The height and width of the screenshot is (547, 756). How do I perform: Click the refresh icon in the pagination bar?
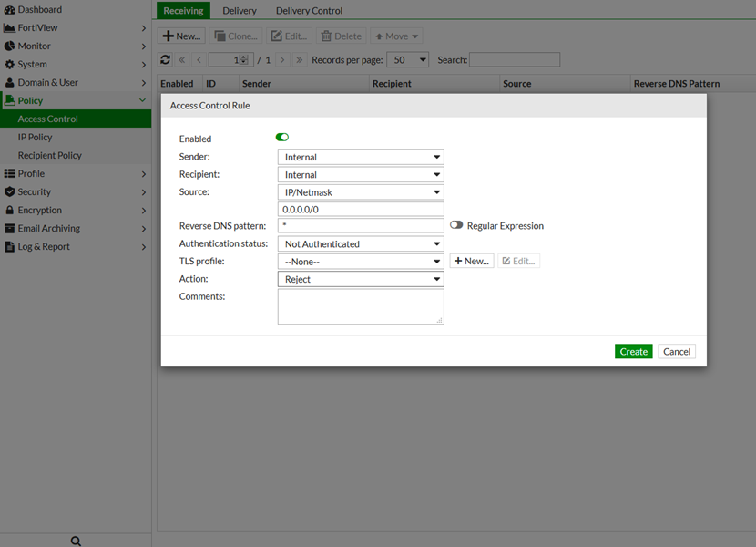(165, 60)
